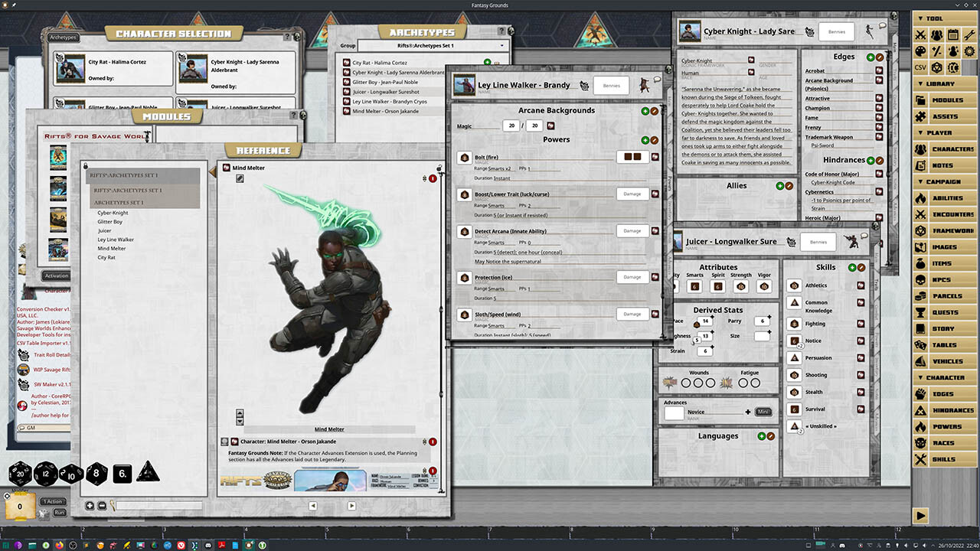The height and width of the screenshot is (551, 980).
Task: Switch to the Archetypes tab top-left
Action: point(63,37)
